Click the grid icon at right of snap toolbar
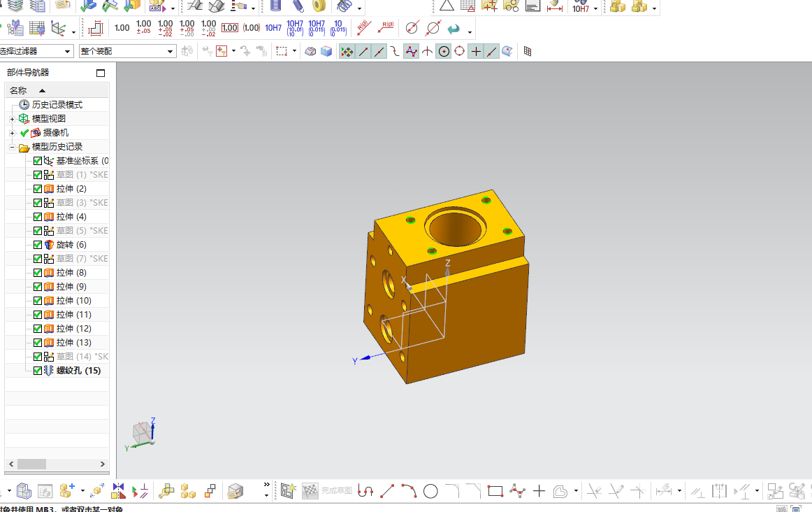Image resolution: width=812 pixels, height=512 pixels. coord(528,51)
